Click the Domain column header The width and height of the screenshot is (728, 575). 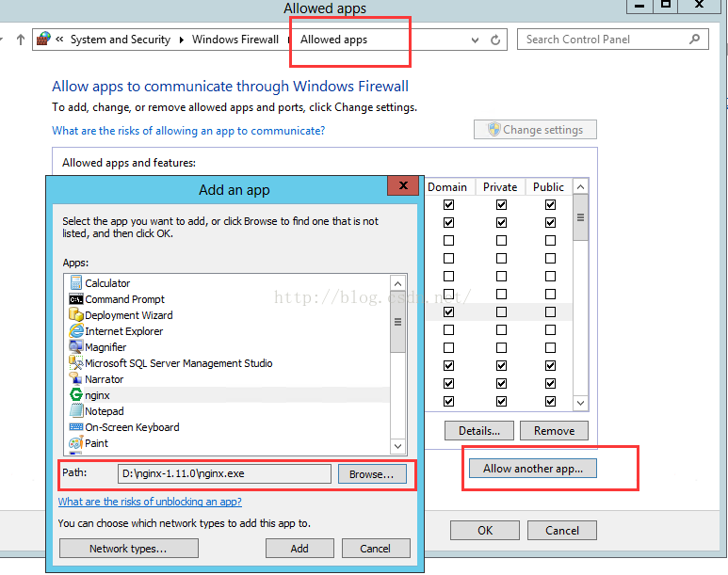pos(447,187)
